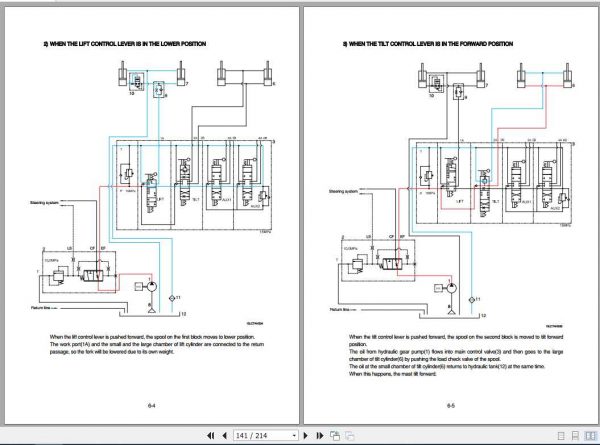The image size is (600, 445).
Task: Switch to single page layout
Action: point(561,436)
